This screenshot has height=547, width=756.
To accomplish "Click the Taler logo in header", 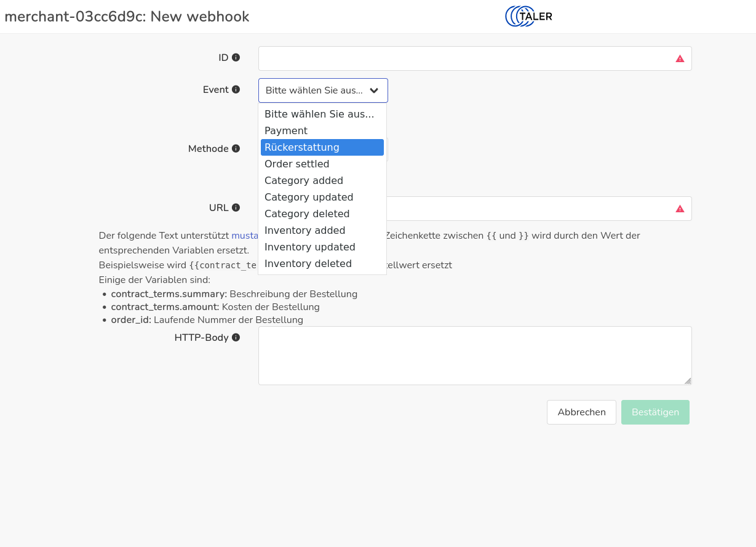I will (x=528, y=17).
